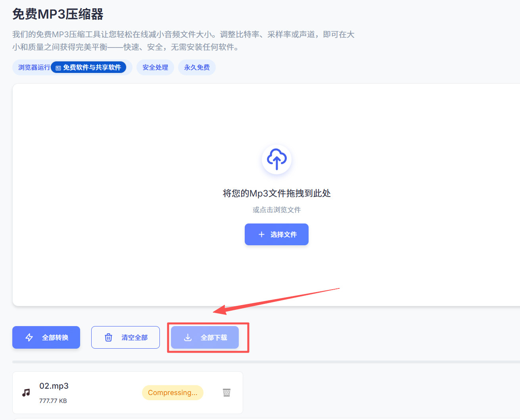
Task: Click the 全部下载 button
Action: pyautogui.click(x=205, y=338)
